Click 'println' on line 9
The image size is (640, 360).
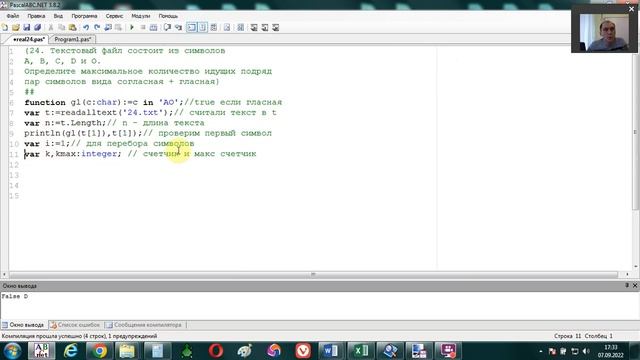(42, 133)
